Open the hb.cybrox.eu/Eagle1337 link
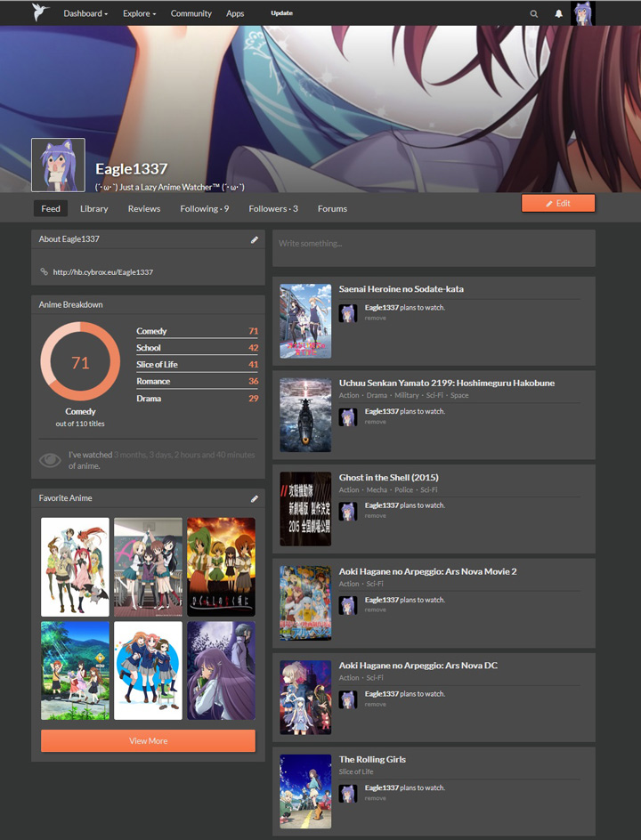 (x=103, y=272)
